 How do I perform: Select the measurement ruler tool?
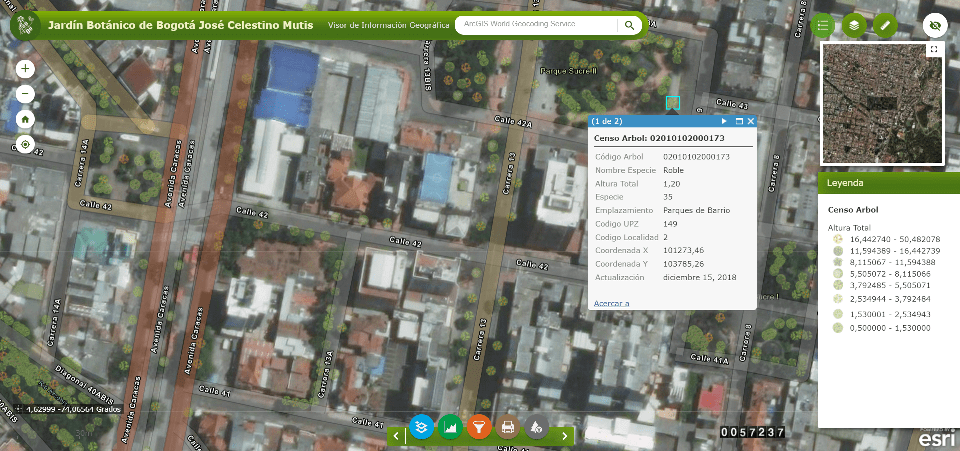click(x=884, y=25)
